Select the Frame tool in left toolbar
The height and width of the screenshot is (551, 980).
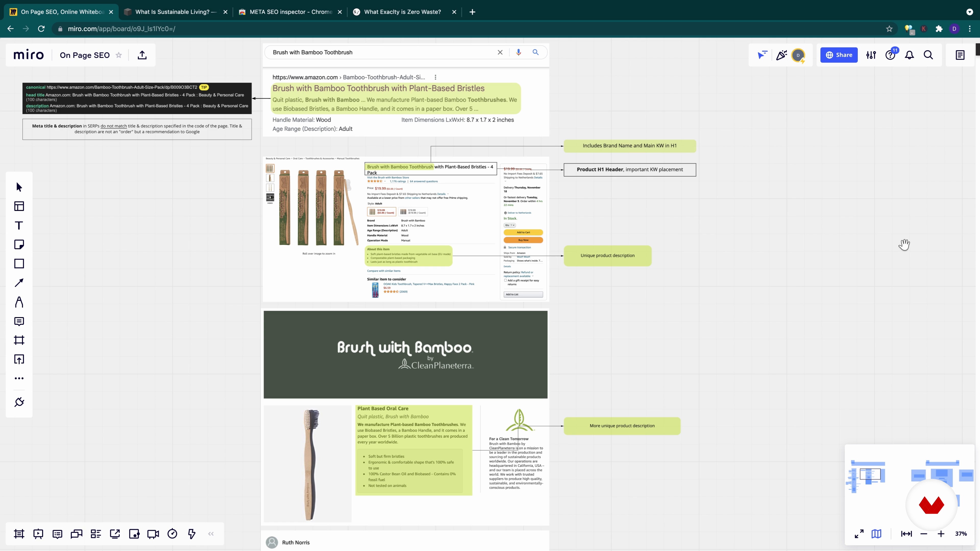tap(19, 340)
